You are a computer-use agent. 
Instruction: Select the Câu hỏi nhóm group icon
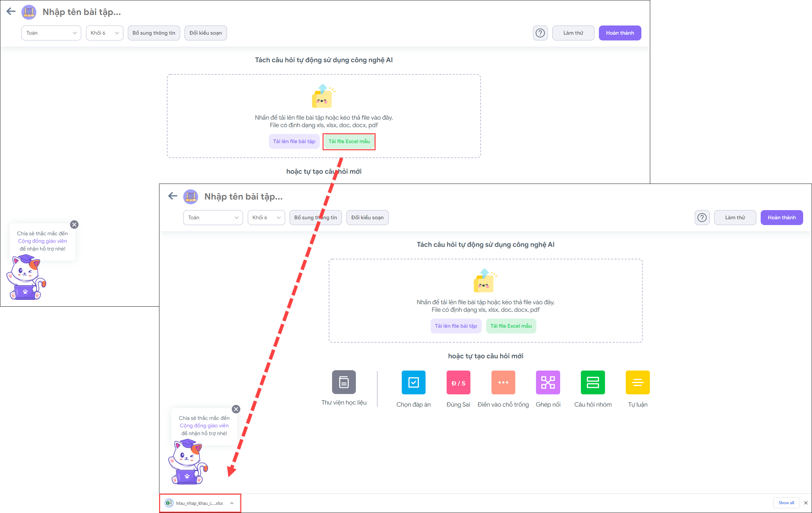coord(593,382)
